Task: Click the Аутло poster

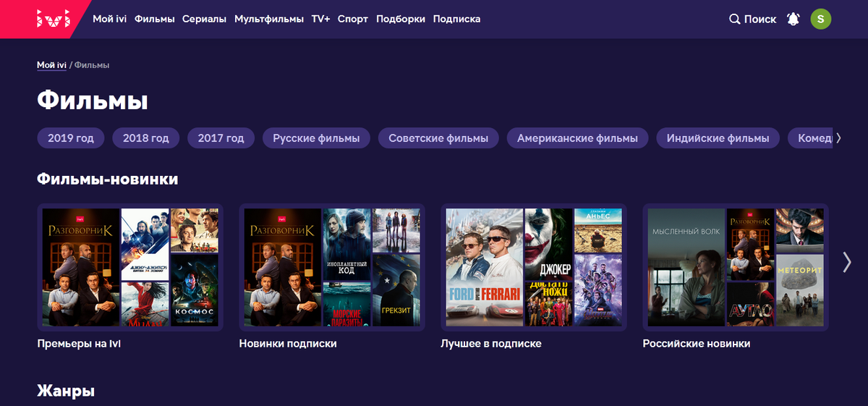Action: [x=750, y=304]
